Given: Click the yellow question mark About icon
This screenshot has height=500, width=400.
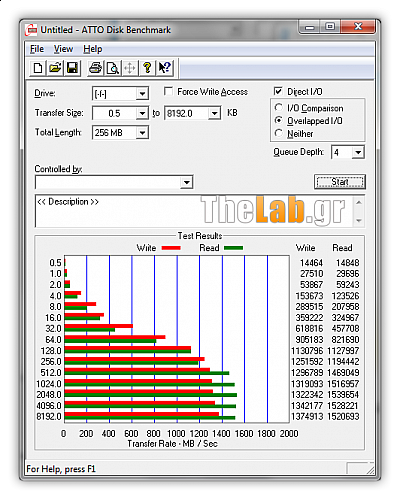Looking at the screenshot, I should coord(147,68).
